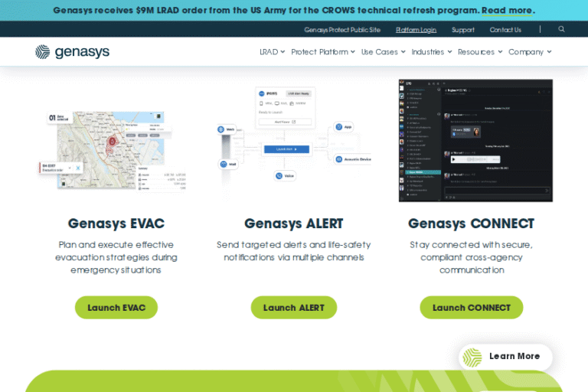Image resolution: width=588 pixels, height=392 pixels.
Task: Click the Genasys ALERT diagram image
Action: (293, 138)
